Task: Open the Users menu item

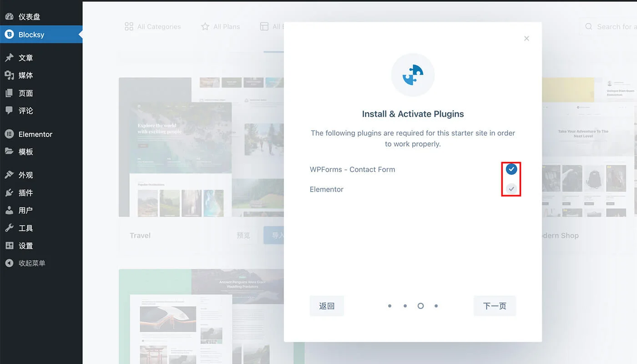Action: click(x=25, y=211)
